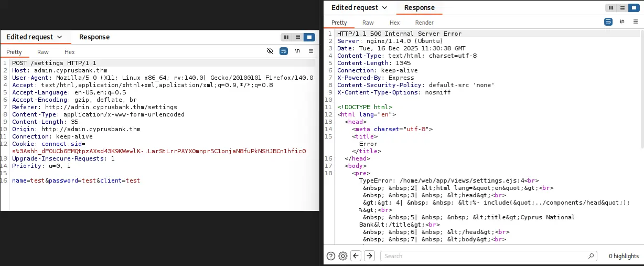Open the request panel hamburger menu

pyautogui.click(x=311, y=51)
